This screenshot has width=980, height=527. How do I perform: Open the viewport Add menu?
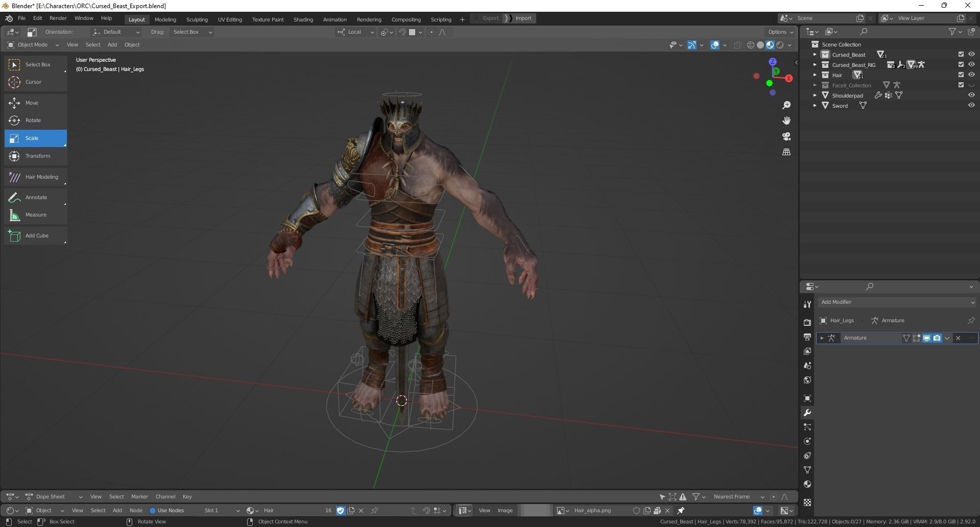tap(112, 45)
